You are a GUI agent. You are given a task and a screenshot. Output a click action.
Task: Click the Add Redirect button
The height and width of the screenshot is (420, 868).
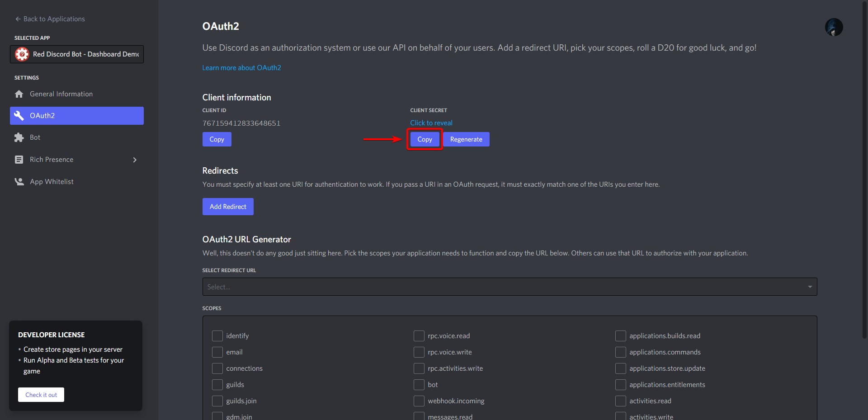228,207
